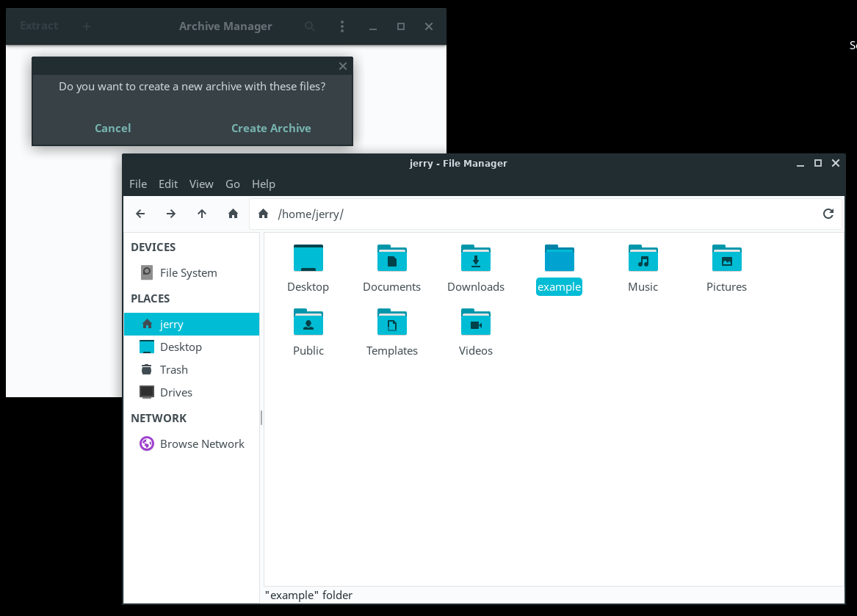857x616 pixels.
Task: Open the File menu
Action: point(138,184)
